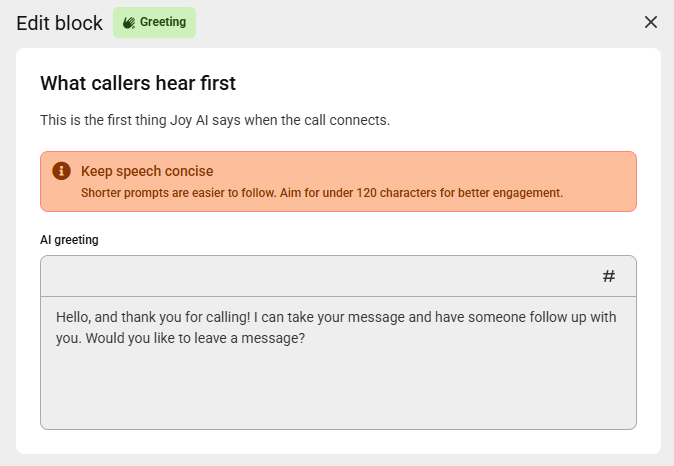Select the green Greeting badge label
Viewport: 674px width, 466px height.
162,22
